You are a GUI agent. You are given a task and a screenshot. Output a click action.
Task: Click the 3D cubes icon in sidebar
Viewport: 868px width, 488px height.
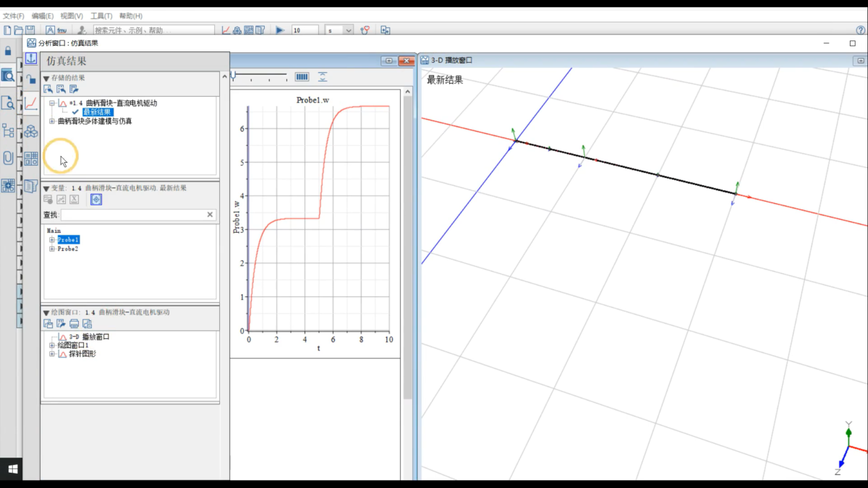tap(31, 131)
